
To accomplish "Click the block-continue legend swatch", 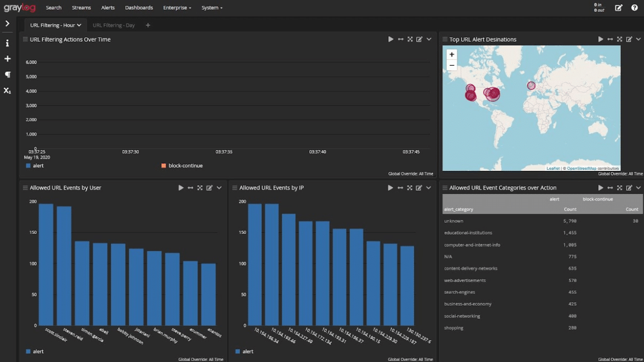I will coord(163,165).
